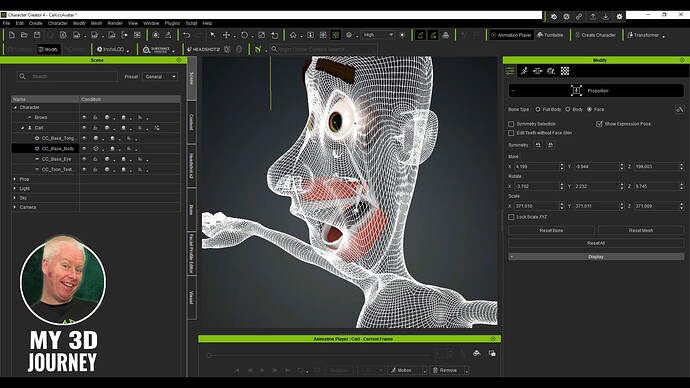The height and width of the screenshot is (388, 690).
Task: Click the Open Project folder icon
Action: pos(24,35)
